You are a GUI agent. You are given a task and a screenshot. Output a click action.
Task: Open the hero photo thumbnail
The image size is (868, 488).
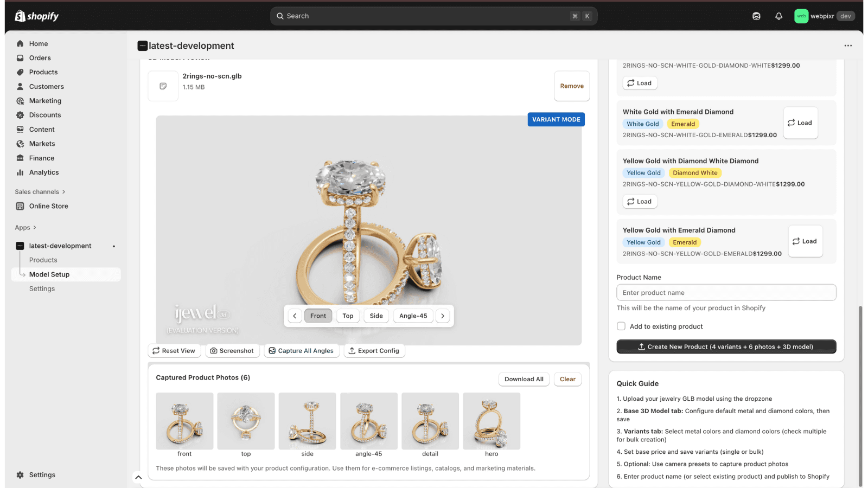[492, 421]
